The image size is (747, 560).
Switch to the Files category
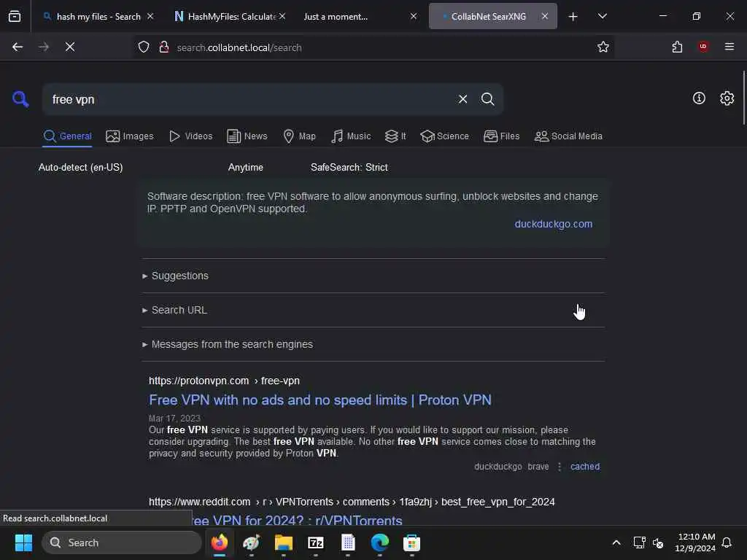click(501, 136)
